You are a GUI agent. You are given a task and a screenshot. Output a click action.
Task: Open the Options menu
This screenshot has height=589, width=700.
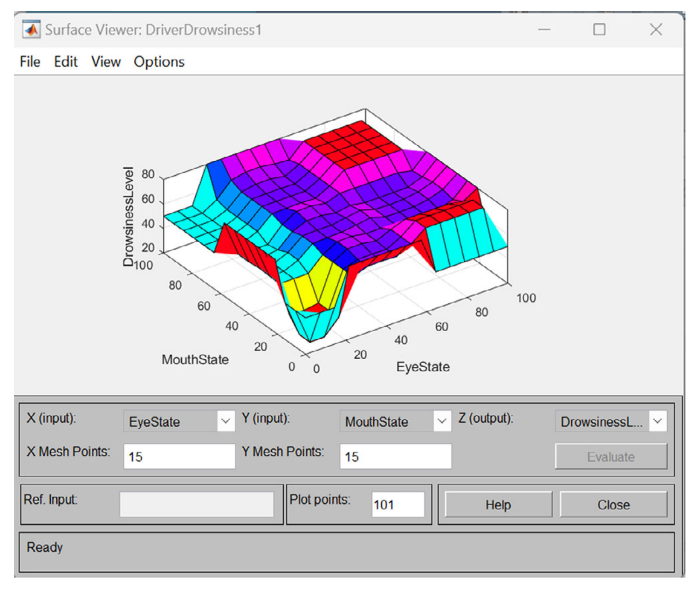pyautogui.click(x=159, y=62)
